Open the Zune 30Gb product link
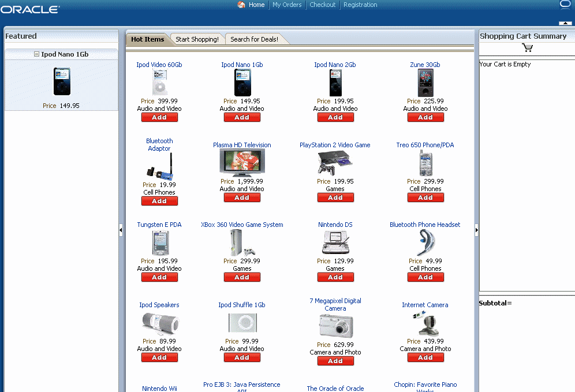Image resolution: width=575 pixels, height=392 pixels. [x=425, y=65]
